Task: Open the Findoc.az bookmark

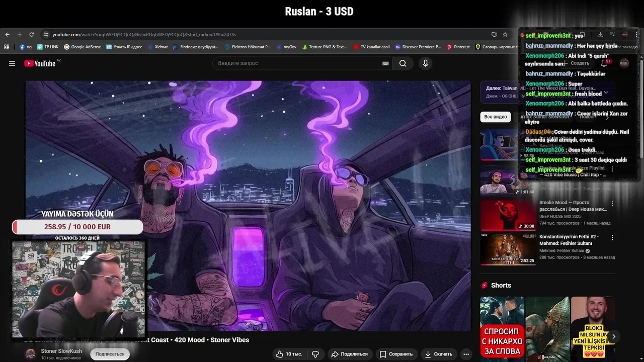Action: [196, 47]
